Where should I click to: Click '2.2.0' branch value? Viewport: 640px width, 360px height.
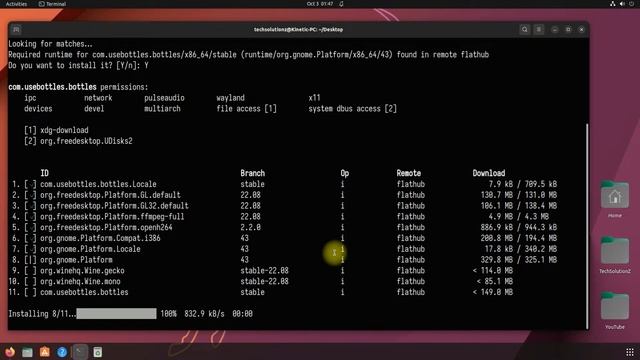coord(250,227)
